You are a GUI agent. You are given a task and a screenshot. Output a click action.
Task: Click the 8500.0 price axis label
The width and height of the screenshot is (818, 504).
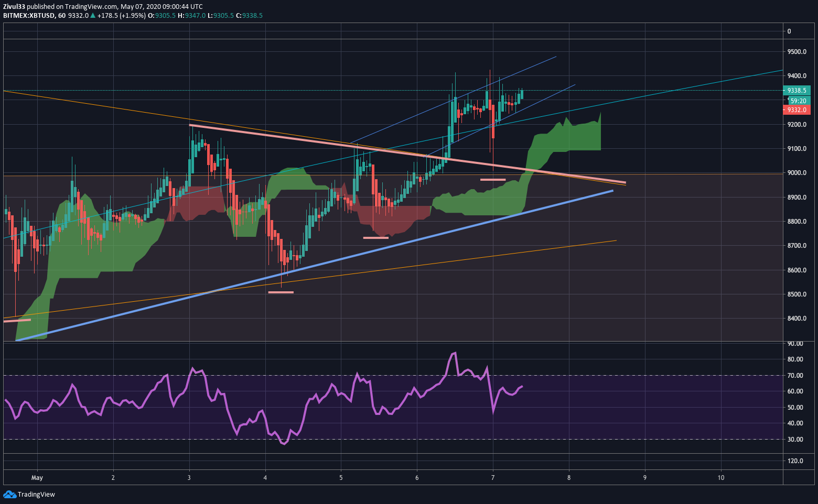coord(797,294)
